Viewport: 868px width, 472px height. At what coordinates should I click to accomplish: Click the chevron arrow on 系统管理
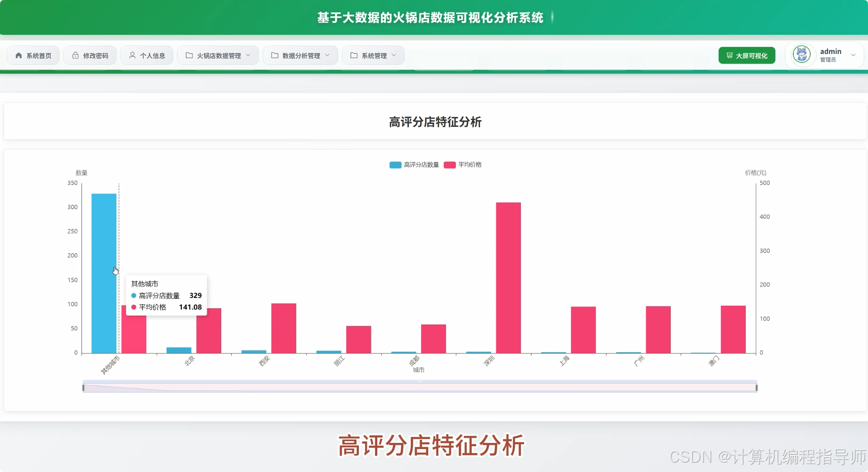pyautogui.click(x=394, y=55)
